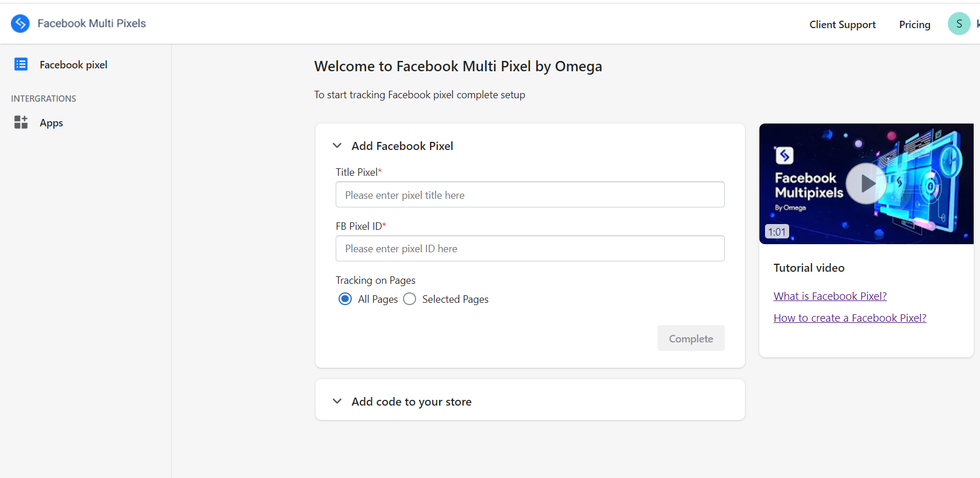Collapse the Add Facebook Pixel section chevron
The width and height of the screenshot is (980, 478).
[x=337, y=146]
